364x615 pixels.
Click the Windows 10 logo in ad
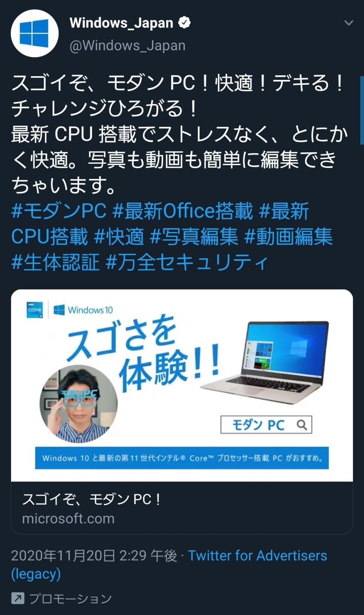point(83,310)
